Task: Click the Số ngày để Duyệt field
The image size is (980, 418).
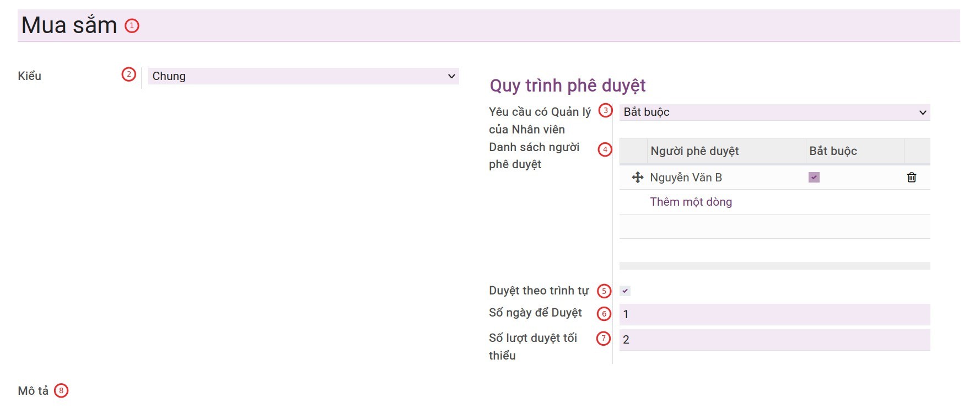Action: click(x=774, y=314)
